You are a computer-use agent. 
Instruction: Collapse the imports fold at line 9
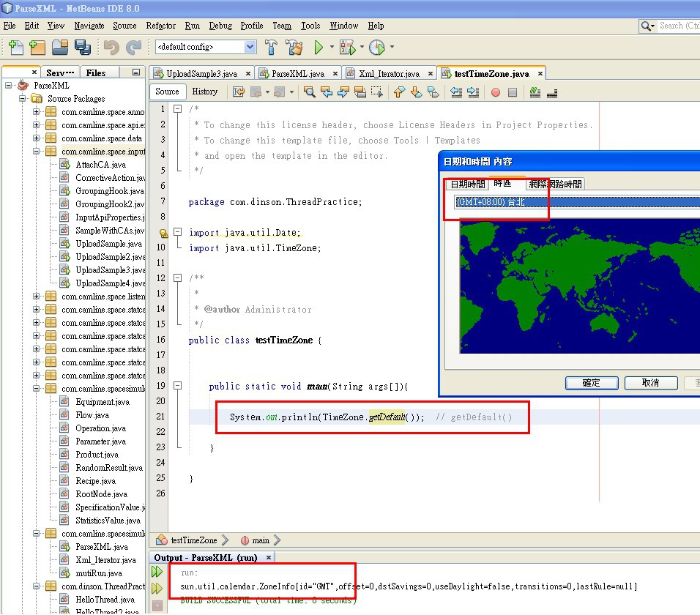178,232
